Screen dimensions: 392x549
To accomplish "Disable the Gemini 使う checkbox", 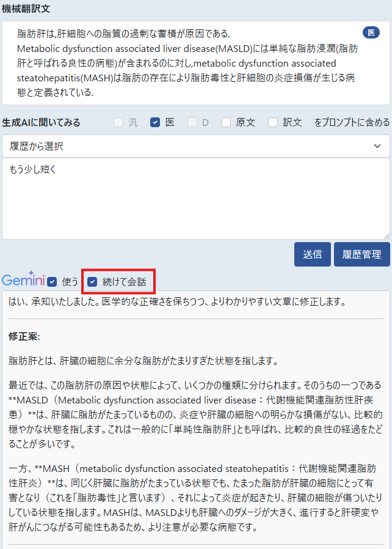I will tap(53, 282).
